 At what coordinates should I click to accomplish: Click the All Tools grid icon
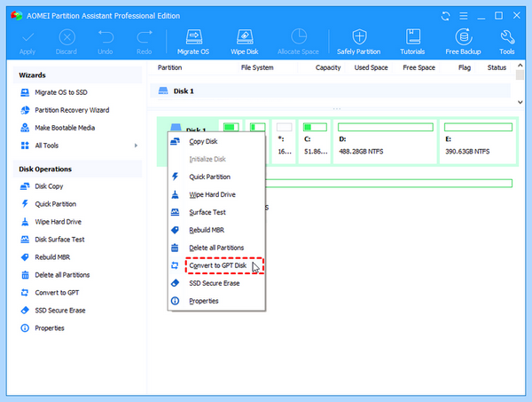click(x=25, y=146)
